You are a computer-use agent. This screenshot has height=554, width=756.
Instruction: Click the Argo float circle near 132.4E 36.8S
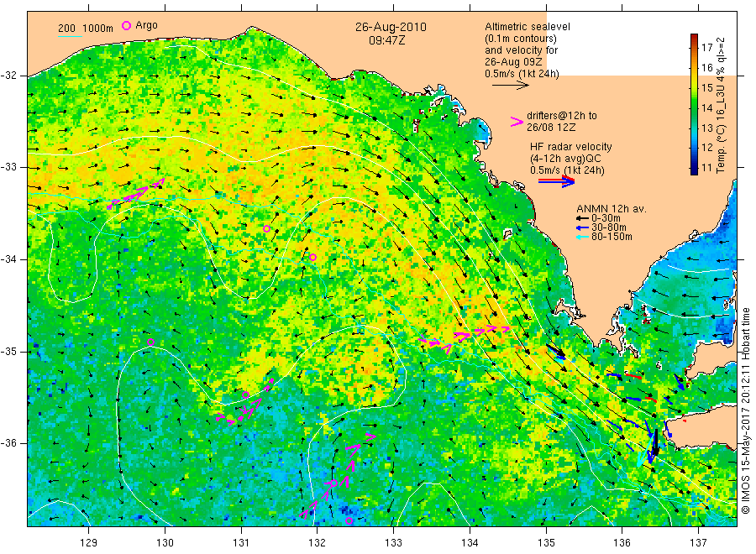[x=349, y=520]
